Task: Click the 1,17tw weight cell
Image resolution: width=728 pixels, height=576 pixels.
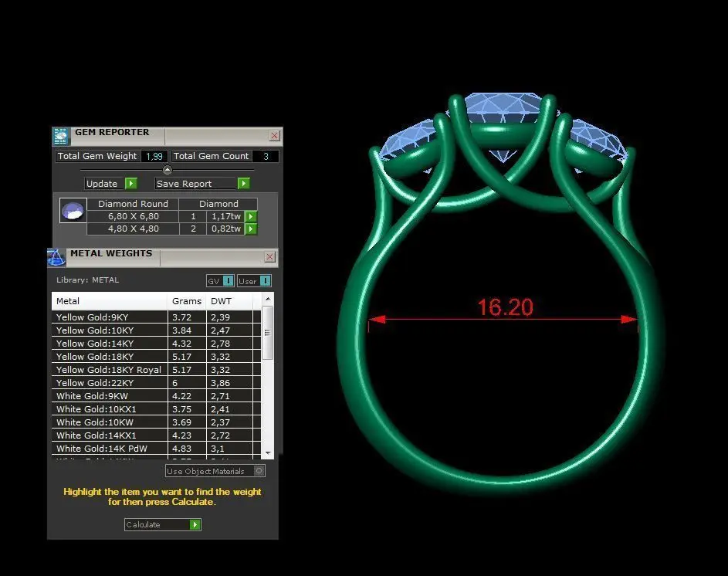Action: 225,216
